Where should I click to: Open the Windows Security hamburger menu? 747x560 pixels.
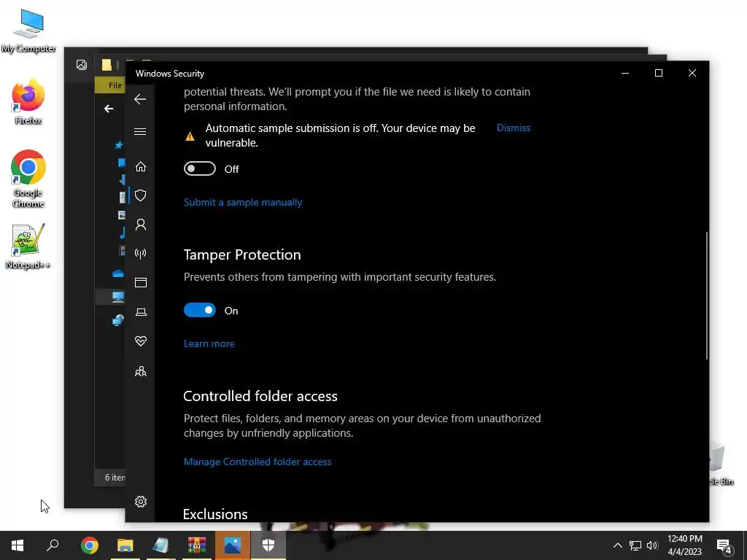tap(140, 131)
